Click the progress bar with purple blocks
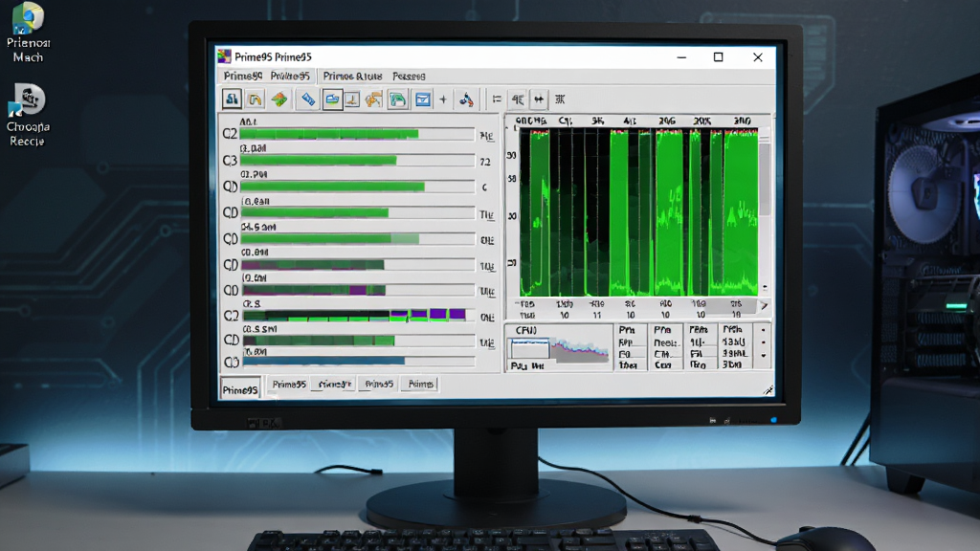The height and width of the screenshot is (551, 980). 358,314
